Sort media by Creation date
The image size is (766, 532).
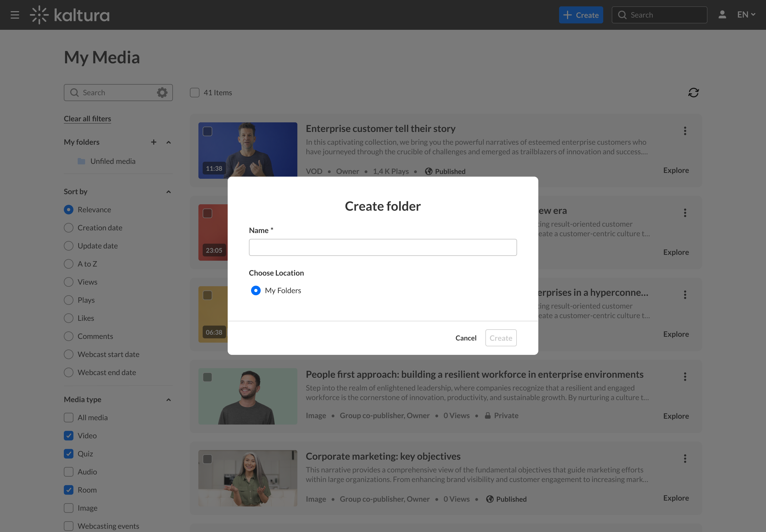pos(69,228)
